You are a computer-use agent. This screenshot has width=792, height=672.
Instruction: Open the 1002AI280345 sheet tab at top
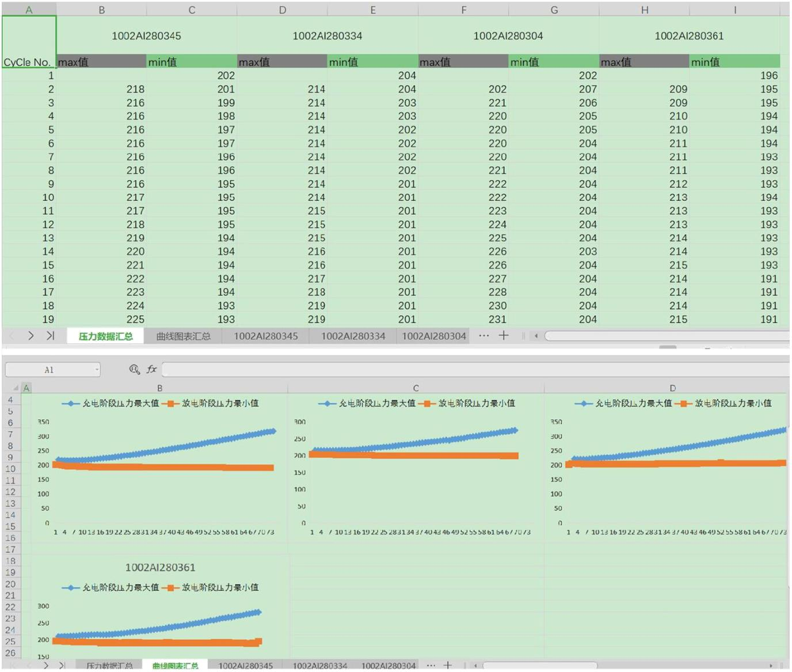click(265, 336)
